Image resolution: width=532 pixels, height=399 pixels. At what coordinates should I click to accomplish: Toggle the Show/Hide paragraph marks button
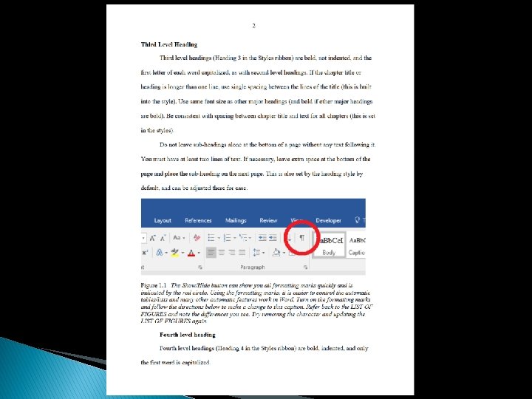[302, 237]
